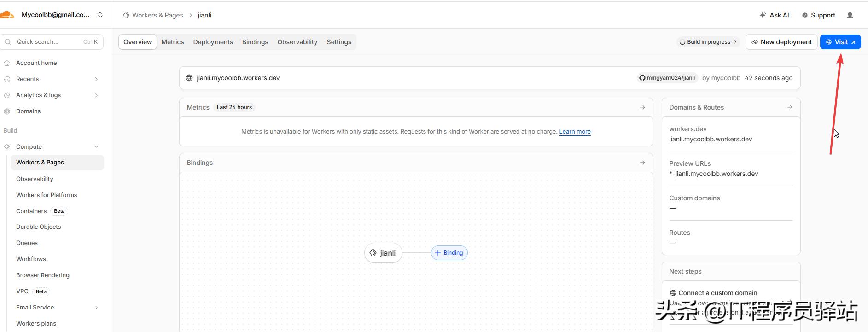Click the Account home icon in sidebar
Viewport: 868px width, 332px height.
(x=7, y=63)
